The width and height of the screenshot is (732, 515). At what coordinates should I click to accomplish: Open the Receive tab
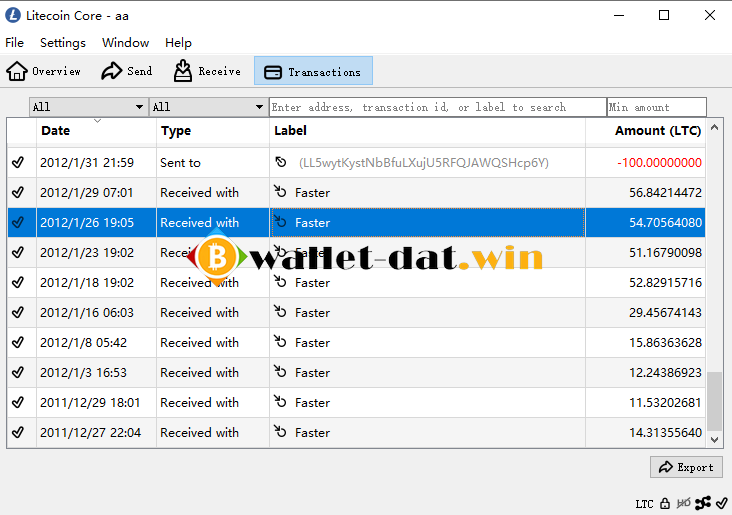coord(207,71)
